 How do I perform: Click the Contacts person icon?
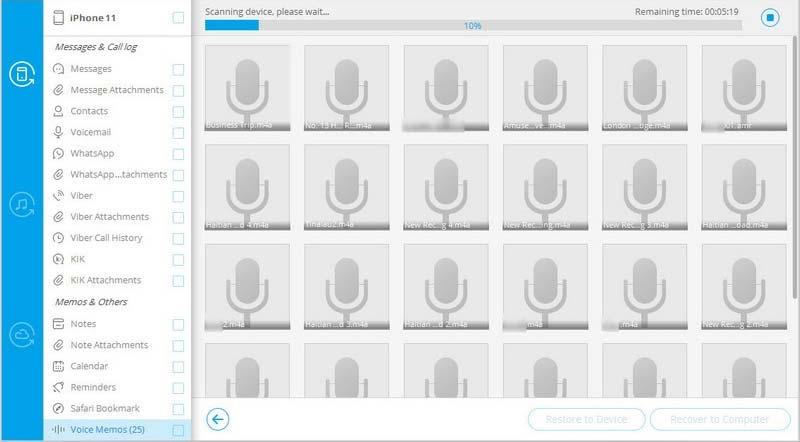point(59,111)
